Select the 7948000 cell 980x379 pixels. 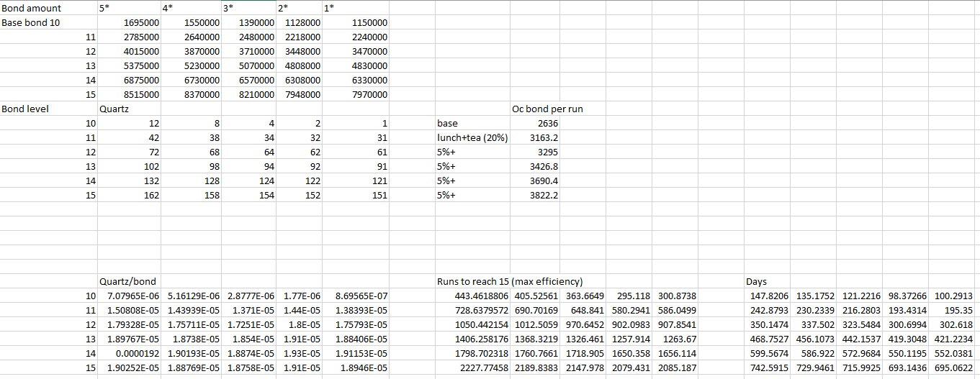coord(299,94)
